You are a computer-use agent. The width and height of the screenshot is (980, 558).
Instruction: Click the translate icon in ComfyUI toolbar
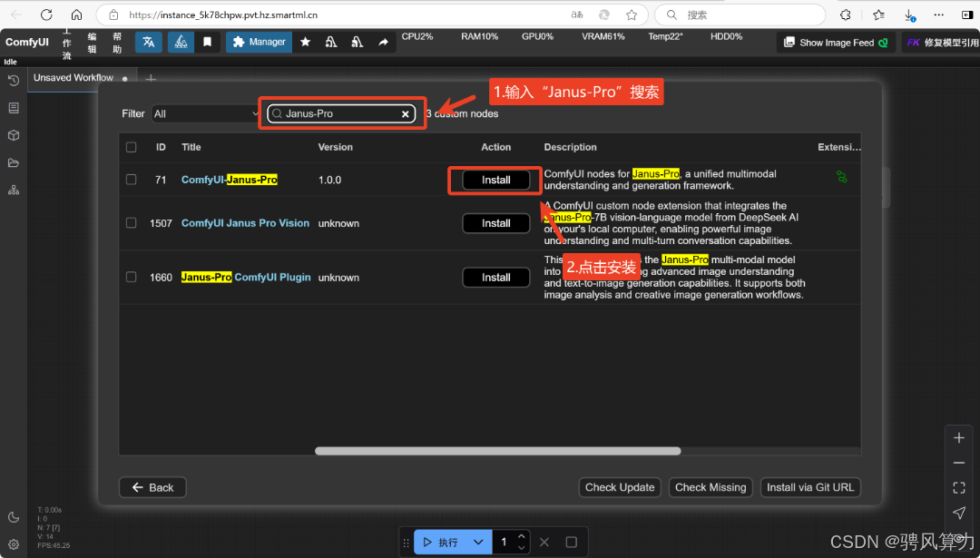[149, 42]
